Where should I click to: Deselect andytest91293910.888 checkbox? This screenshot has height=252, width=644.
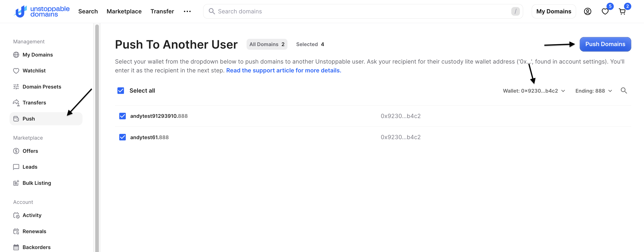pyautogui.click(x=122, y=116)
